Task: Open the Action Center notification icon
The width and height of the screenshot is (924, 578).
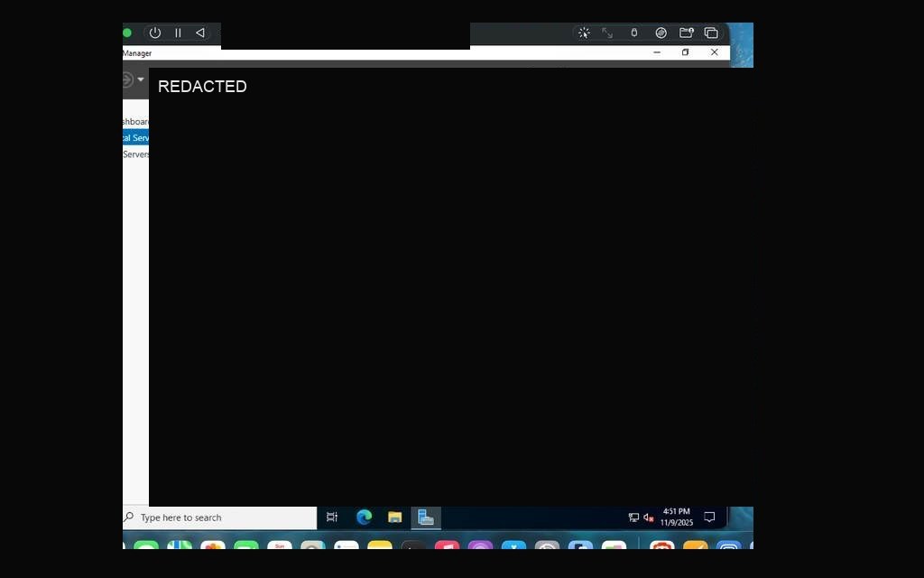Action: click(x=709, y=517)
